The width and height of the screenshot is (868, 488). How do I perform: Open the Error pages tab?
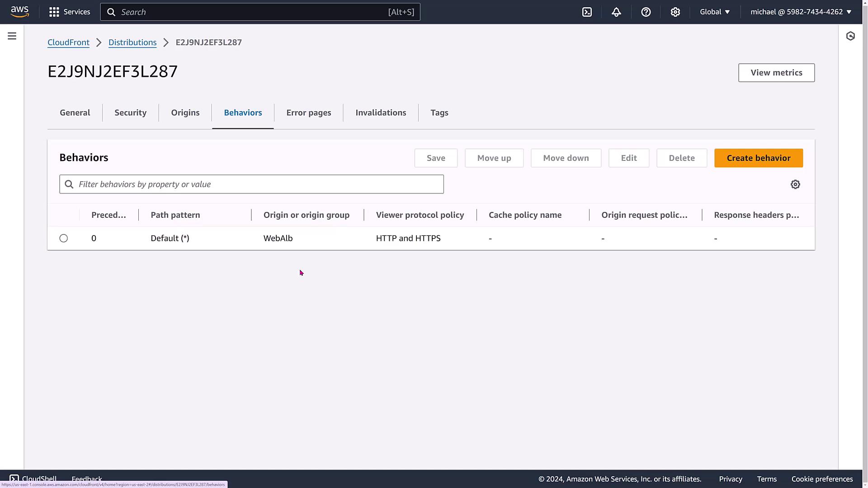click(x=308, y=113)
